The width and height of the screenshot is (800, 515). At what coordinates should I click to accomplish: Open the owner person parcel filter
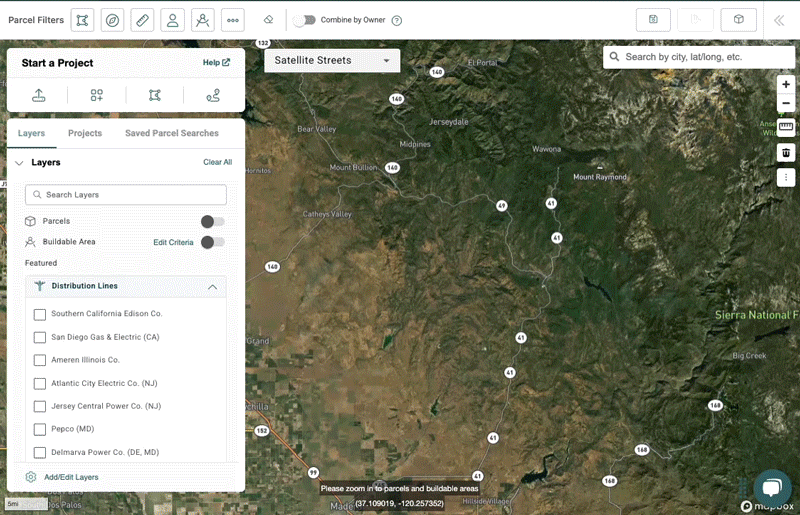173,20
